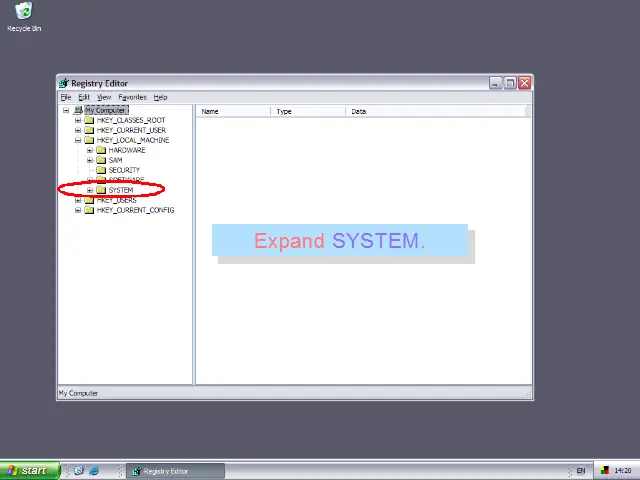This screenshot has width=640, height=480.
Task: Close the Registry Editor window
Action: tap(524, 83)
